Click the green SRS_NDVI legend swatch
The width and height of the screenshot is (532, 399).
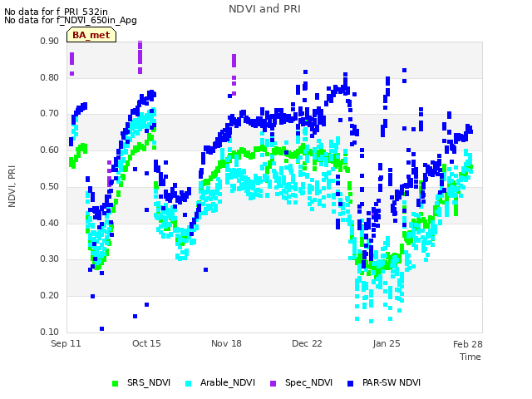point(116,384)
